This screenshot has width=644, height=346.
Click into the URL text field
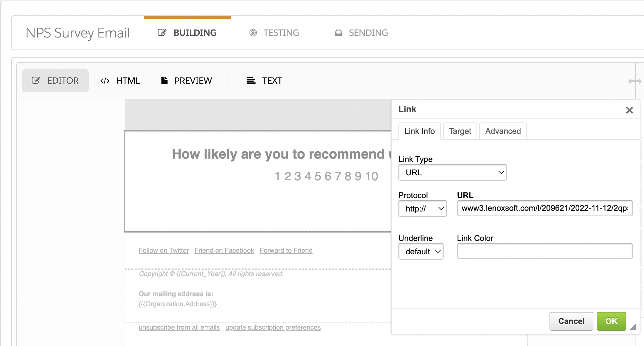click(x=545, y=208)
